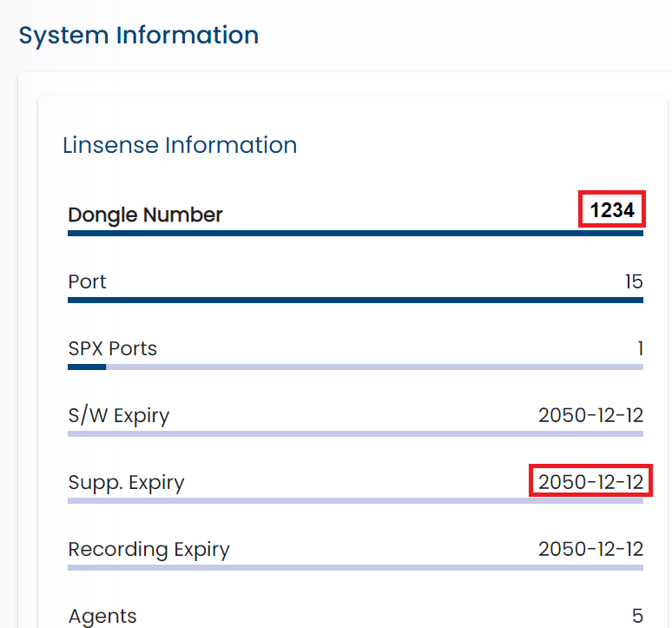Click the Port value 15
This screenshot has height=628, width=672.
(634, 282)
